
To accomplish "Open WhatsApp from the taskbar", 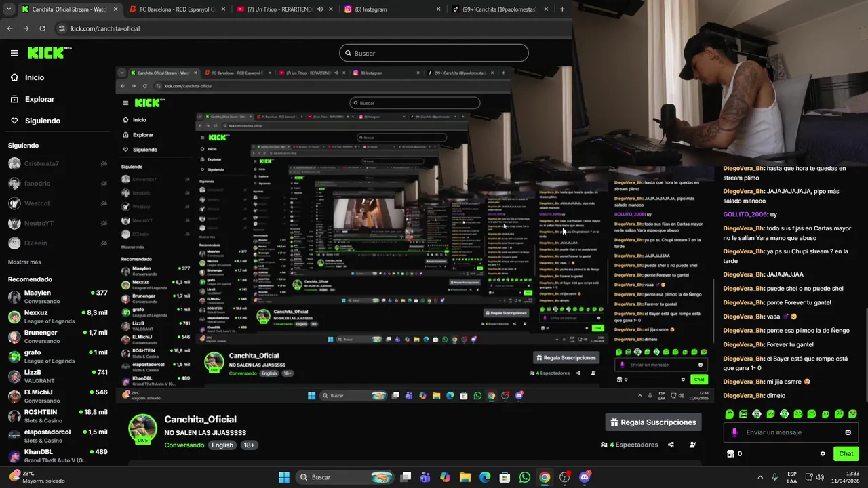I will coord(524,477).
